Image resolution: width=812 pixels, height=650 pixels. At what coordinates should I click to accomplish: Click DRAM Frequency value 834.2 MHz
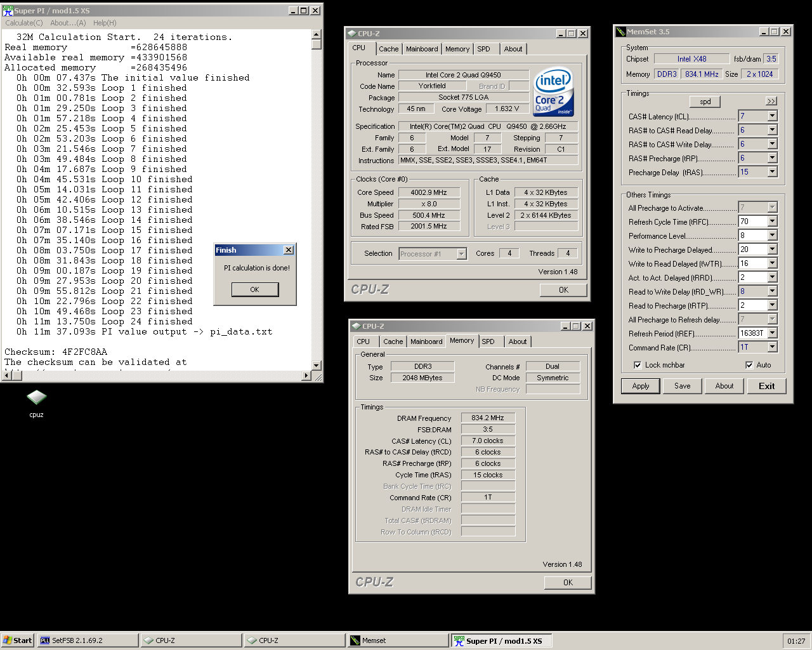coord(488,418)
